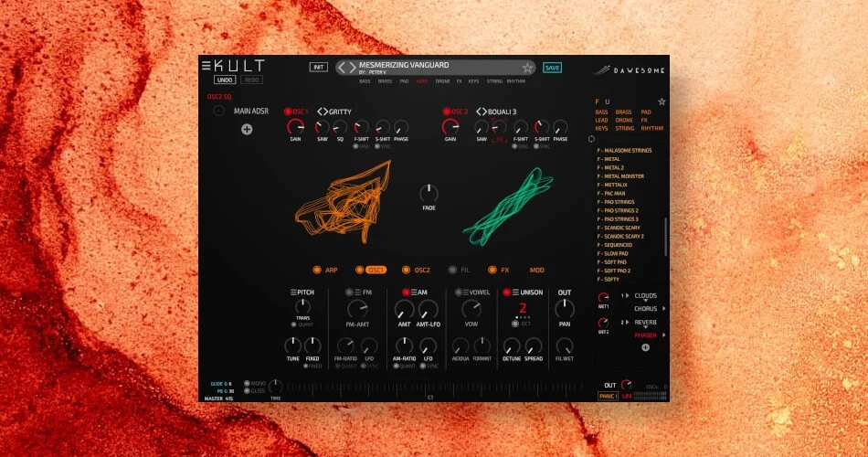Click the SAVE button
The width and height of the screenshot is (868, 457).
pyautogui.click(x=552, y=68)
